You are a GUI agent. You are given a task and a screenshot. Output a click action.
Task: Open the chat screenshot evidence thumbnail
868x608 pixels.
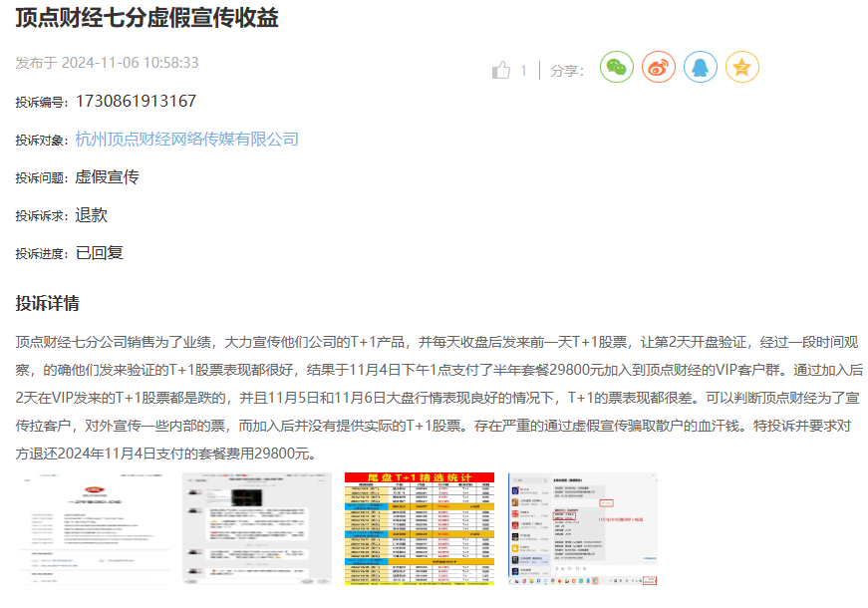257,529
